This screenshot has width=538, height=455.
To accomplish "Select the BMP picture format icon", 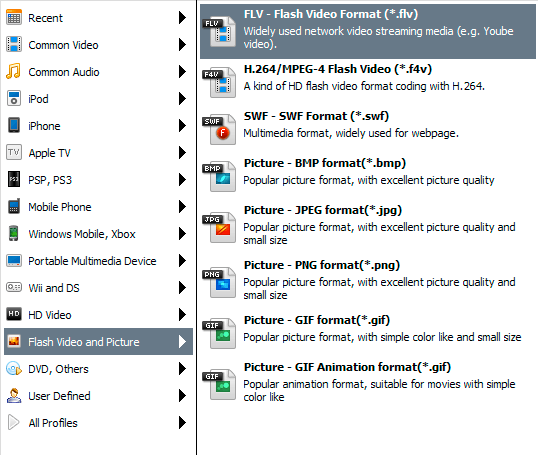I will point(219,176).
